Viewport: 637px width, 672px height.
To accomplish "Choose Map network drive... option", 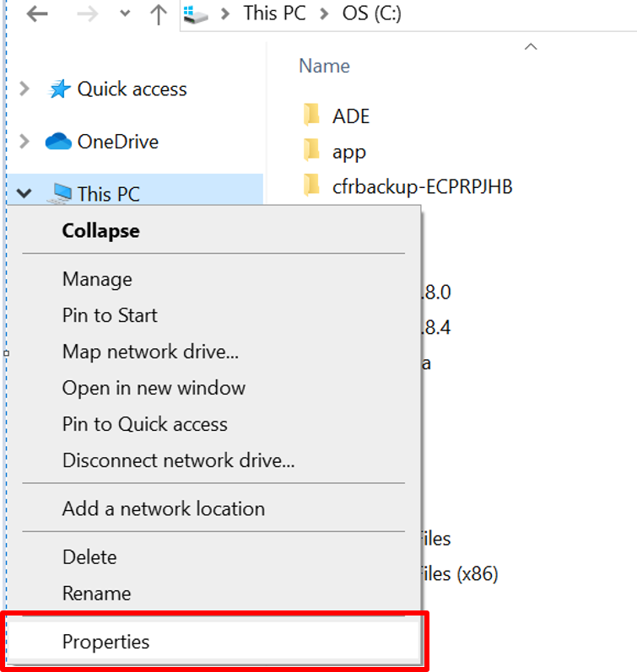I will point(150,352).
